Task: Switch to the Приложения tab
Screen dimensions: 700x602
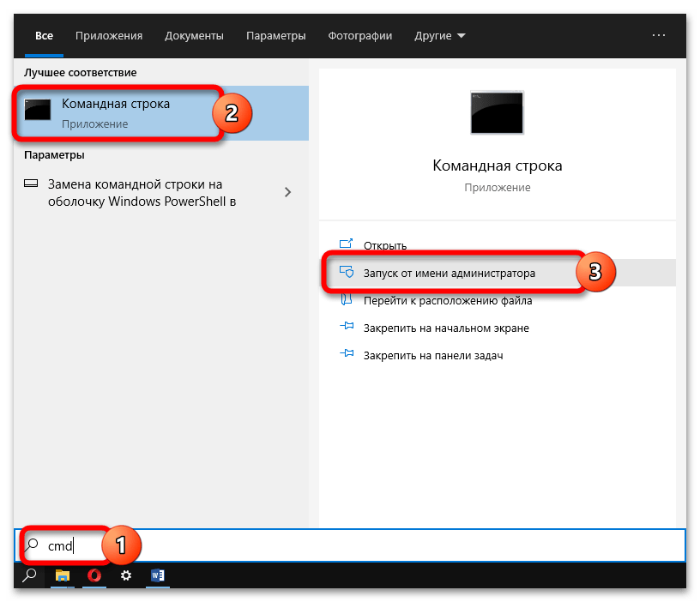Action: point(109,36)
